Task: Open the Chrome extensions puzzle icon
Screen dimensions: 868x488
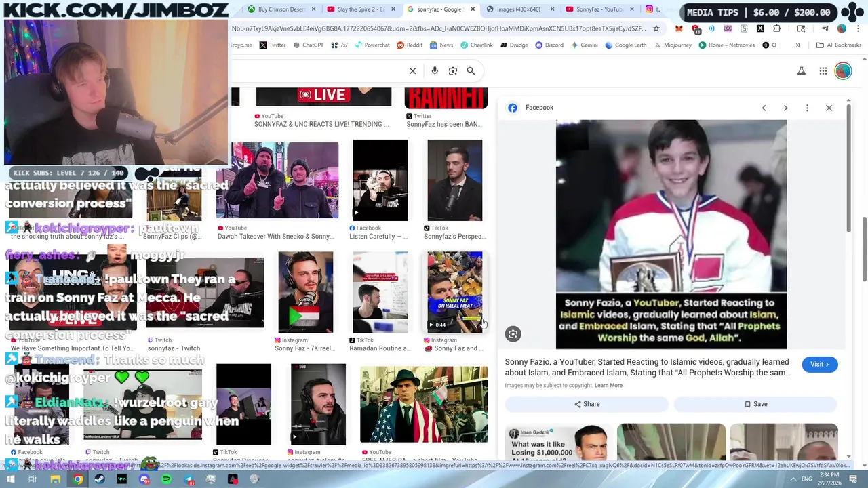Action: 776,28
